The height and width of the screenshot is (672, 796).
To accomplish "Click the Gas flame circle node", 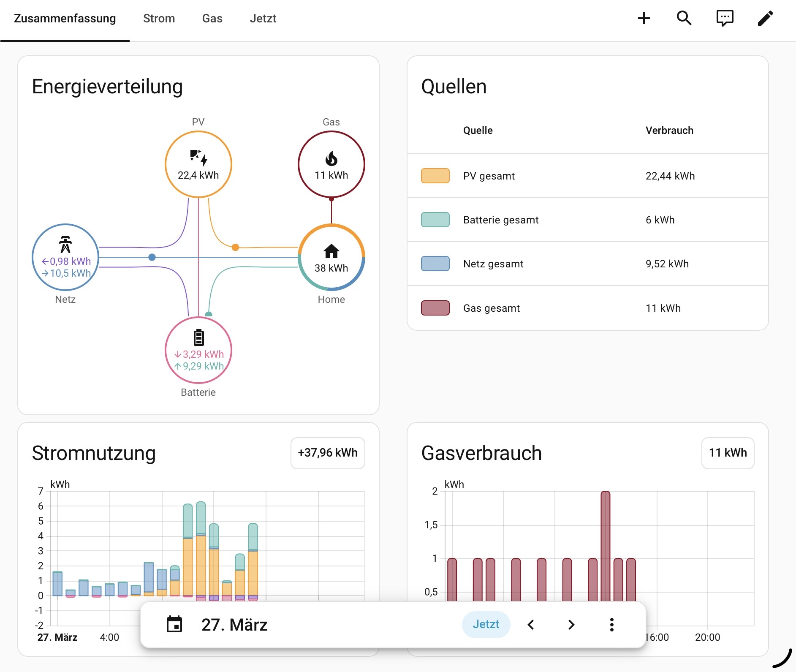I will click(x=331, y=164).
